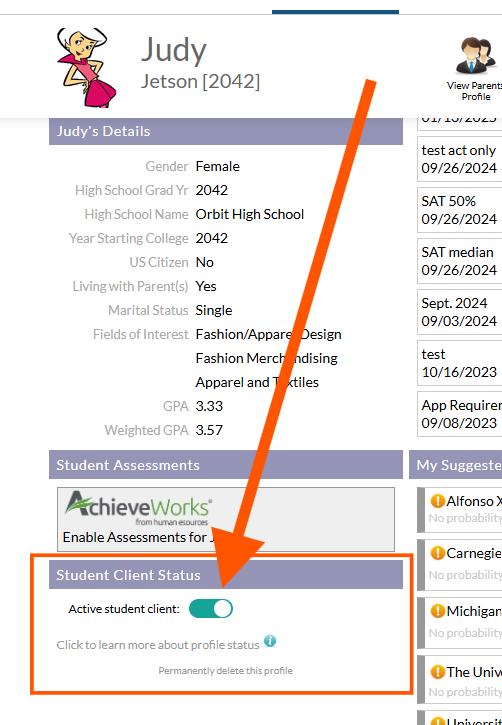This screenshot has width=502, height=725.
Task: Open the View Parents Profile icon
Action: tap(475, 56)
